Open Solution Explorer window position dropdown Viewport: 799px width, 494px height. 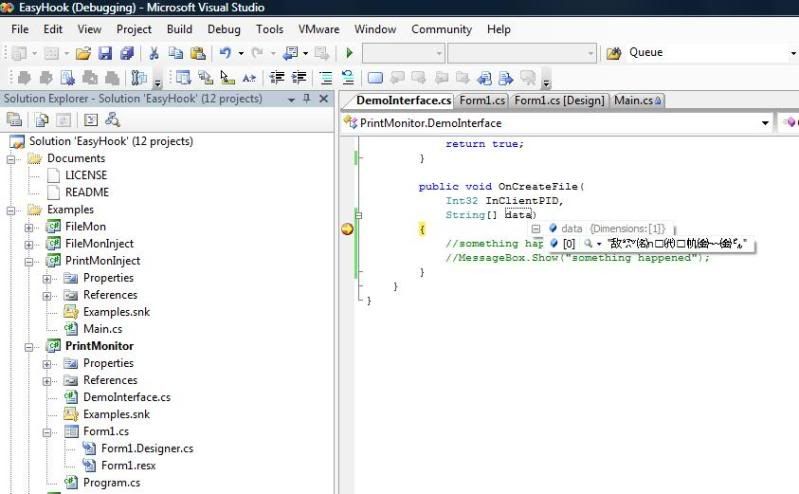coord(291,99)
